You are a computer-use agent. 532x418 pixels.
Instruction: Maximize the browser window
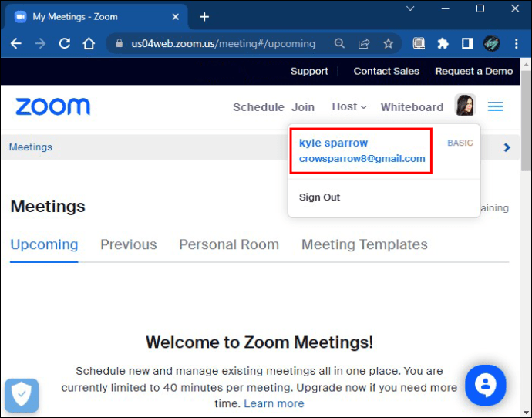[480, 8]
